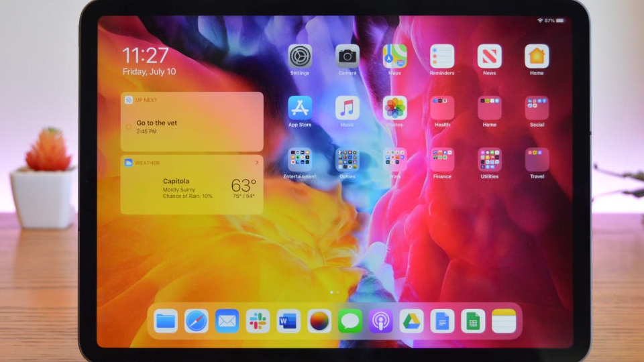Open Safari from the dock
This screenshot has height=362, width=644.
pos(197,321)
